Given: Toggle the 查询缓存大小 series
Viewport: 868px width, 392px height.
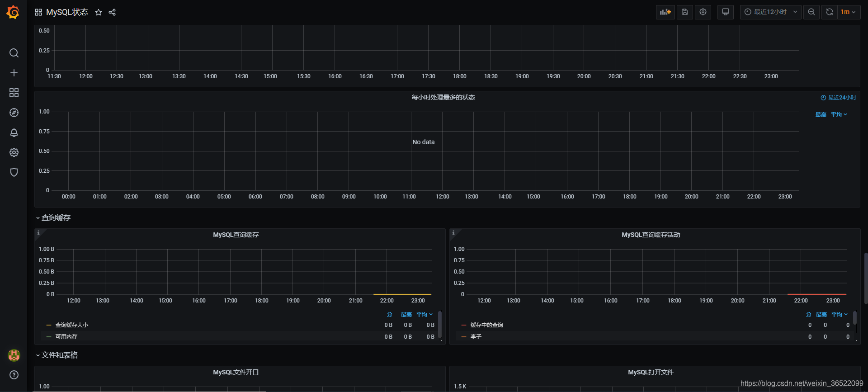Looking at the screenshot, I should point(72,325).
